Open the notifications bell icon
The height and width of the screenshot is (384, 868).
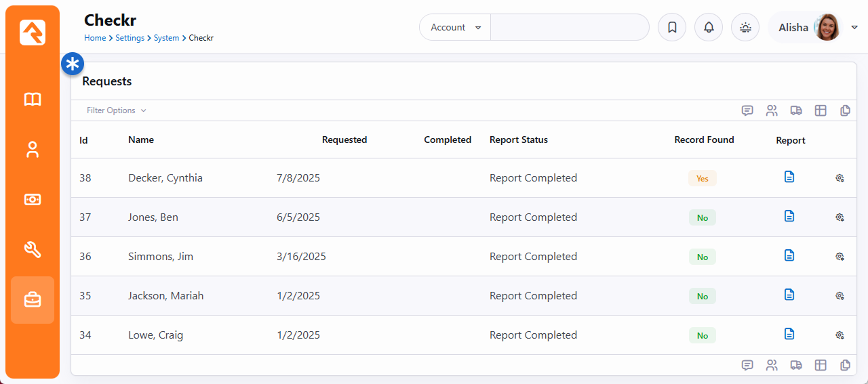[709, 28]
